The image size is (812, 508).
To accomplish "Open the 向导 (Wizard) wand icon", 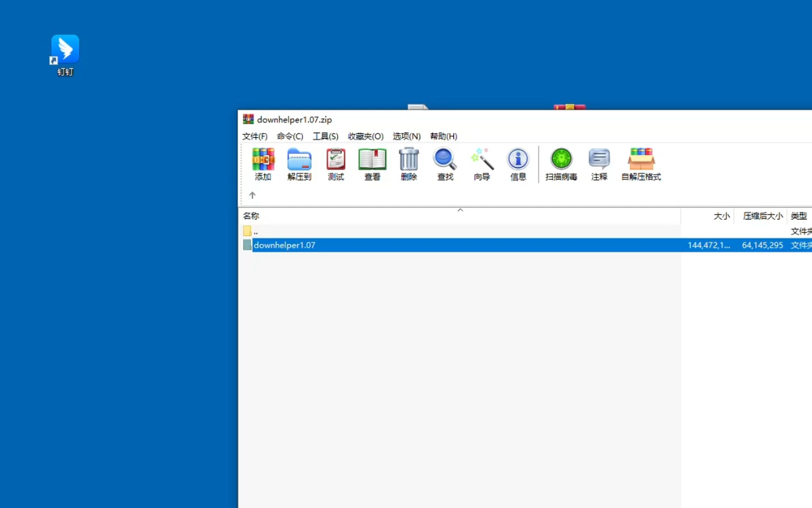I will 482,164.
